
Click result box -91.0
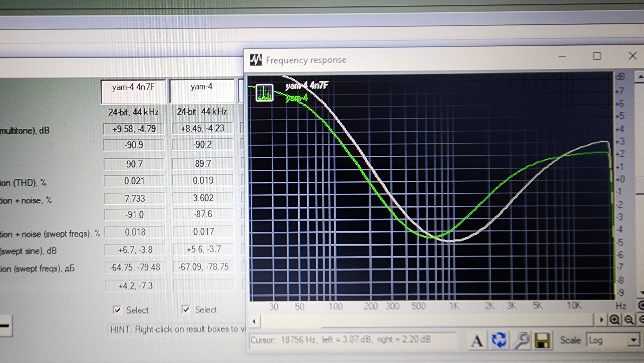click(x=135, y=215)
